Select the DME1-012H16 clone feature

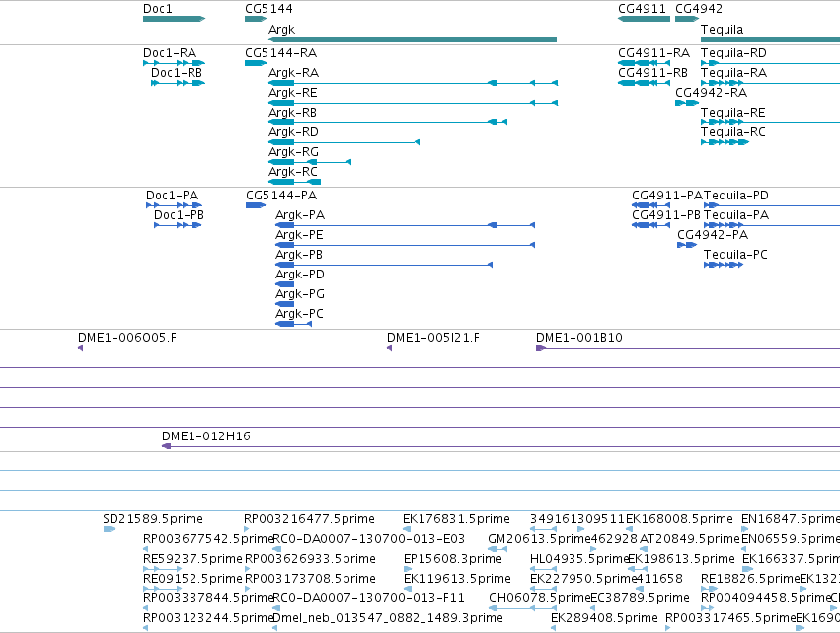[x=500, y=446]
